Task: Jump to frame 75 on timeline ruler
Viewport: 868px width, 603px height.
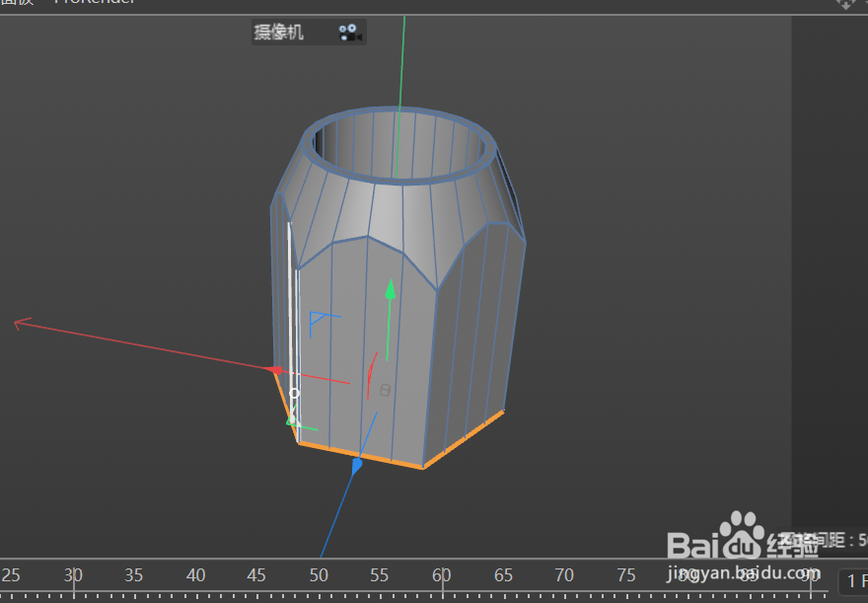Action: click(626, 575)
